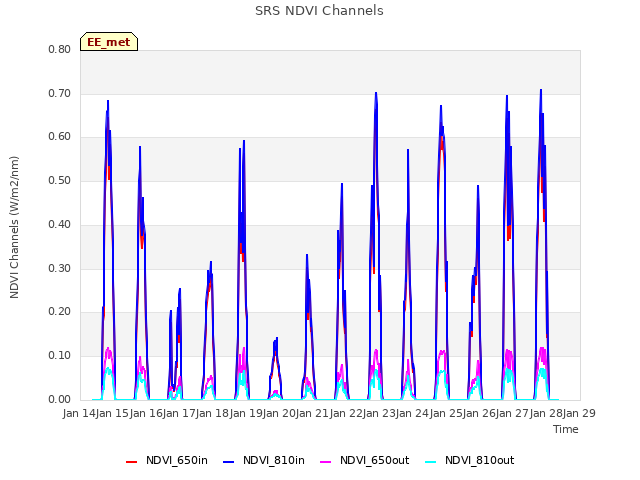Click the Jan 15 x-axis date label
Viewport: 640px width, 480px height.
(112, 413)
